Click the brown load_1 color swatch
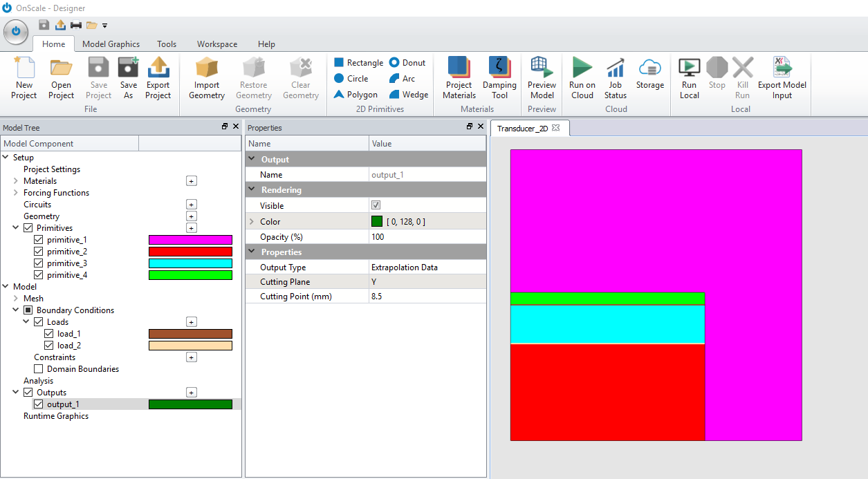Screen dimensions: 868x479 point(190,334)
